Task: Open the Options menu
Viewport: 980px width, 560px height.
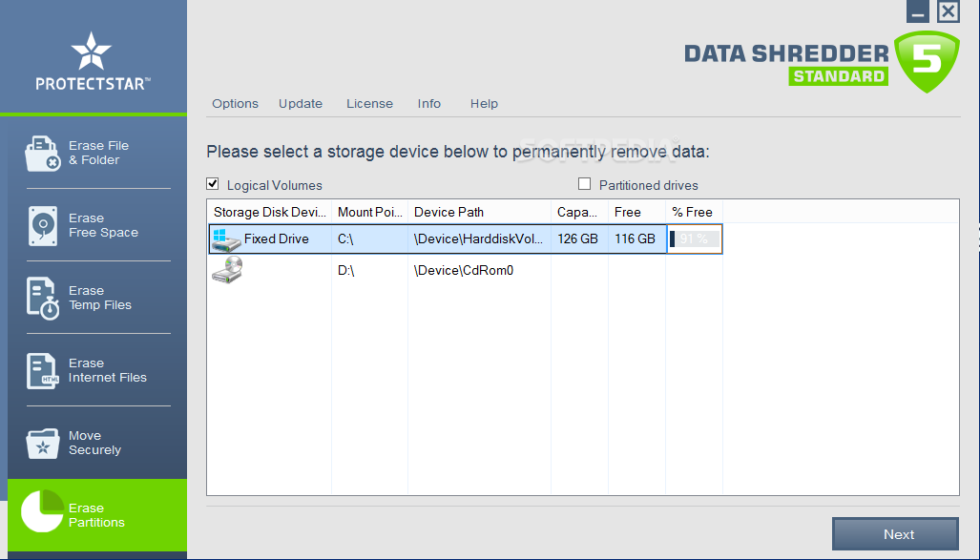Action: [x=235, y=104]
